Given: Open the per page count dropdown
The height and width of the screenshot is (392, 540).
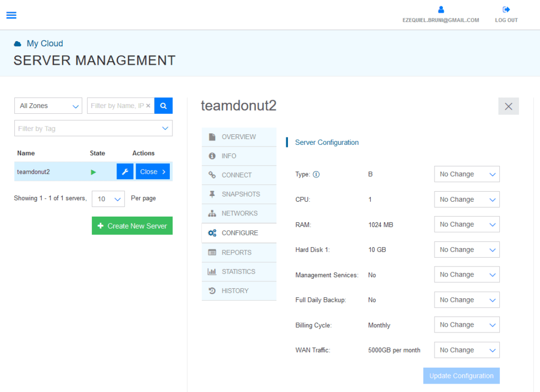Looking at the screenshot, I should [x=108, y=199].
